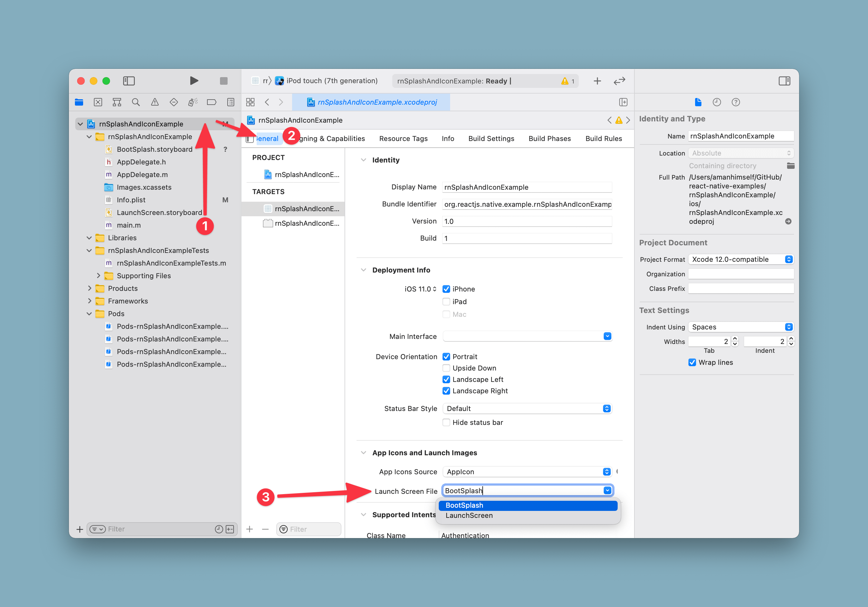Screen dimensions: 868x607
Task: Click the Display Name field
Action: pos(527,187)
